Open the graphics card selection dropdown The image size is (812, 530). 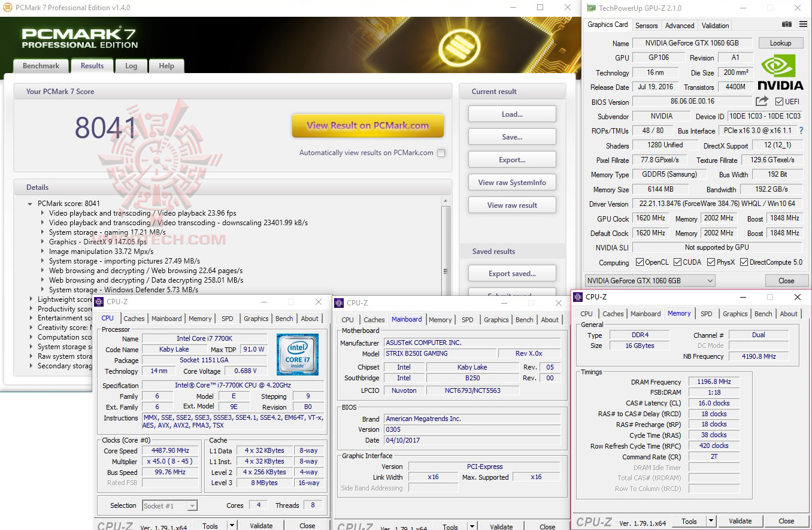[711, 280]
